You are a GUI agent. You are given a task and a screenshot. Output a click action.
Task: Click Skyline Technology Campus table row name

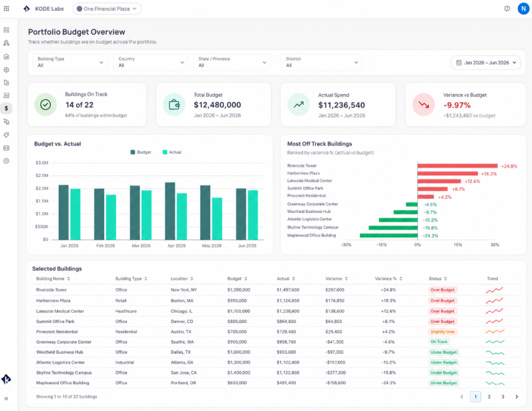tap(64, 372)
